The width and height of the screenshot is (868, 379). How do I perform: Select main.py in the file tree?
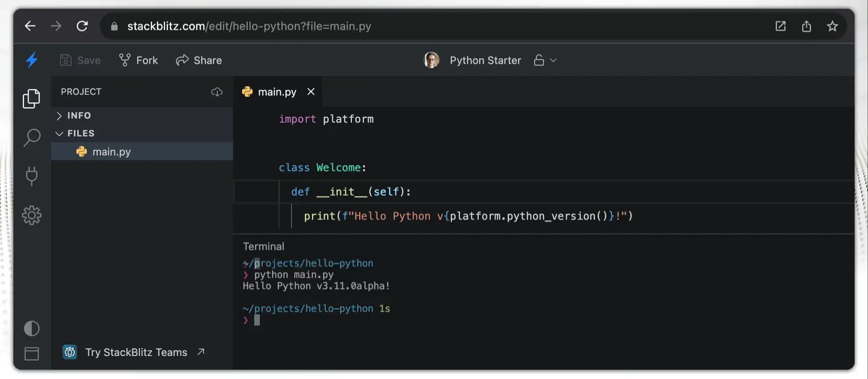[x=111, y=152]
